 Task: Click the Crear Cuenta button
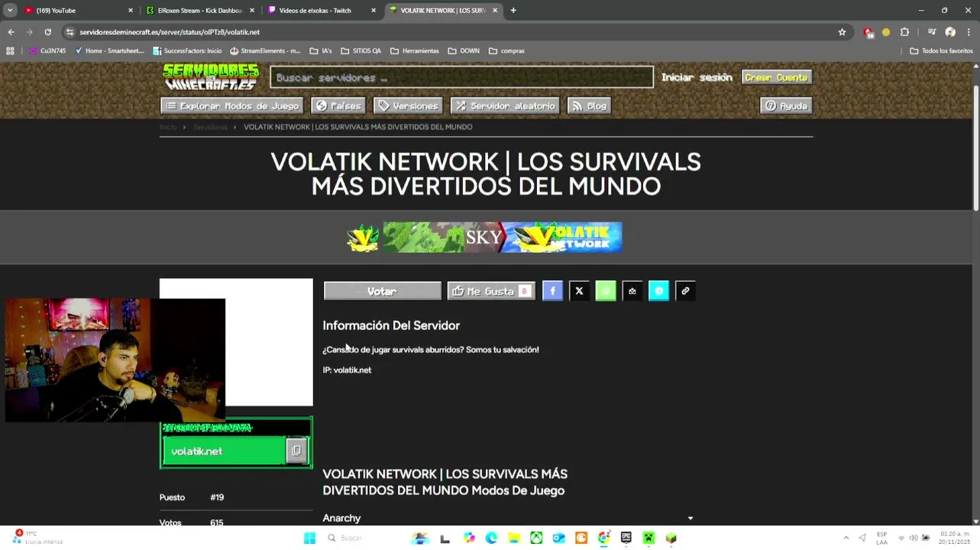[776, 77]
